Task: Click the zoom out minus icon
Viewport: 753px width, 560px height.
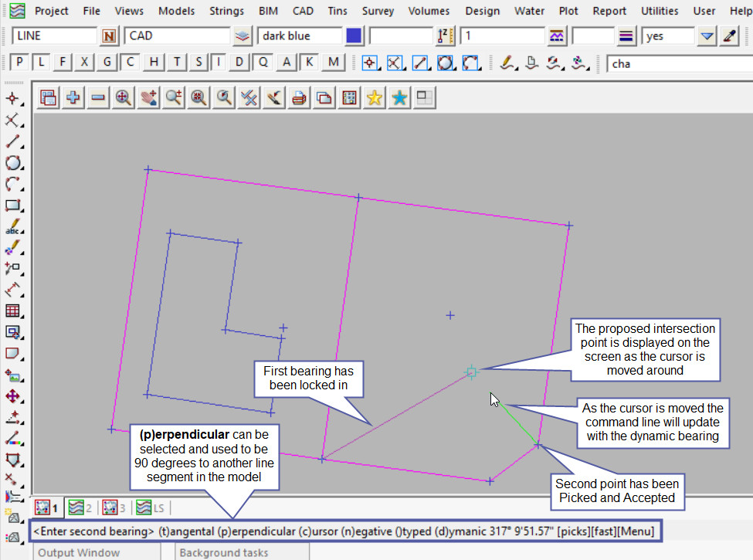Action: [x=98, y=97]
